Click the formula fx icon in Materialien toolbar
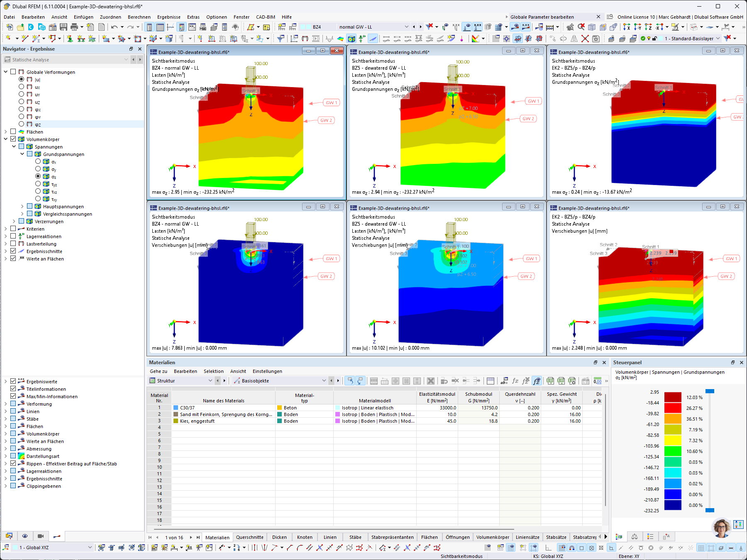The height and width of the screenshot is (560, 747). [515, 381]
